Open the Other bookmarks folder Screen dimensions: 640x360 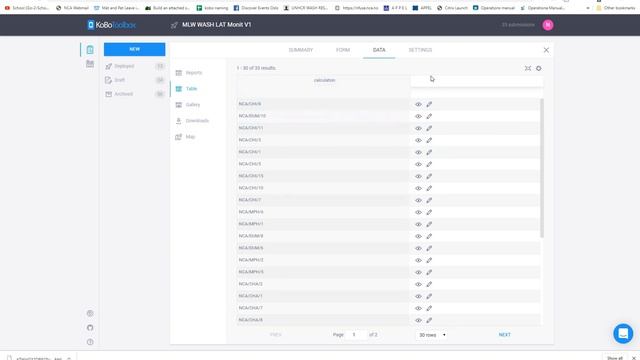coord(616,8)
